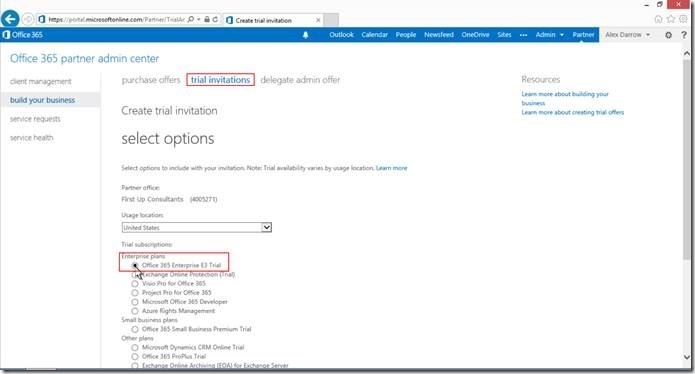This screenshot has height=374, width=695.
Task: Open a new blank browser tab
Action: tap(331, 20)
